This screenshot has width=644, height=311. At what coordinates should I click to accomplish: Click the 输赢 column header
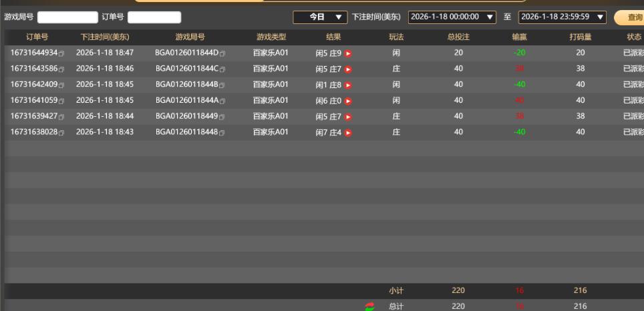(x=519, y=37)
